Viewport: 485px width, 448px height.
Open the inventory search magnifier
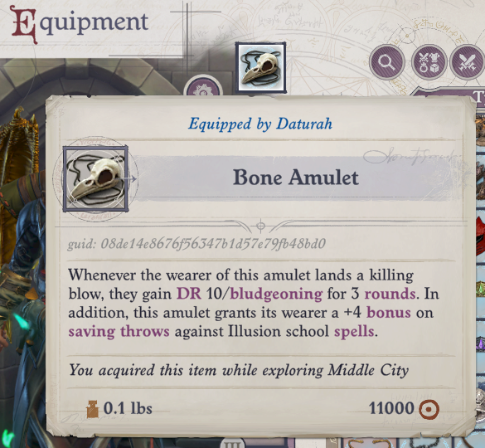(x=386, y=62)
